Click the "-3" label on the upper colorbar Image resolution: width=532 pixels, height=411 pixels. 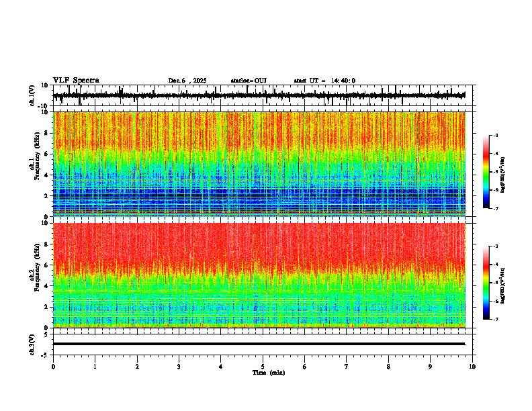[x=496, y=136]
